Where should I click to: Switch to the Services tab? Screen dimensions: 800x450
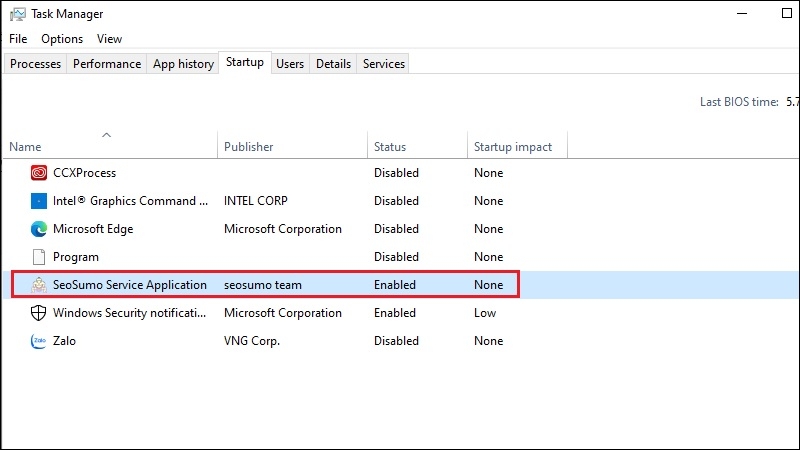[x=384, y=64]
